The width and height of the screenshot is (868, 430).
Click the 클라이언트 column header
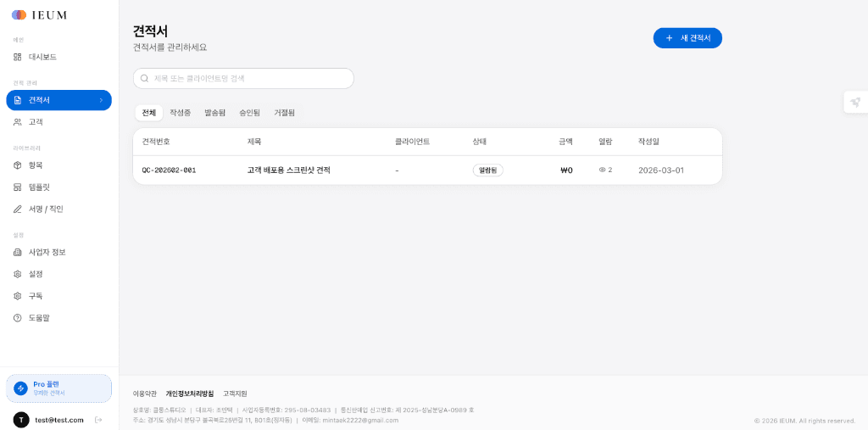(x=413, y=142)
